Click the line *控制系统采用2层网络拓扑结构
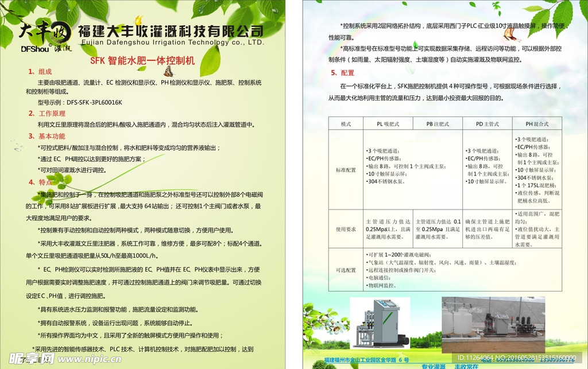This screenshot has width=588, height=369. click(455, 26)
